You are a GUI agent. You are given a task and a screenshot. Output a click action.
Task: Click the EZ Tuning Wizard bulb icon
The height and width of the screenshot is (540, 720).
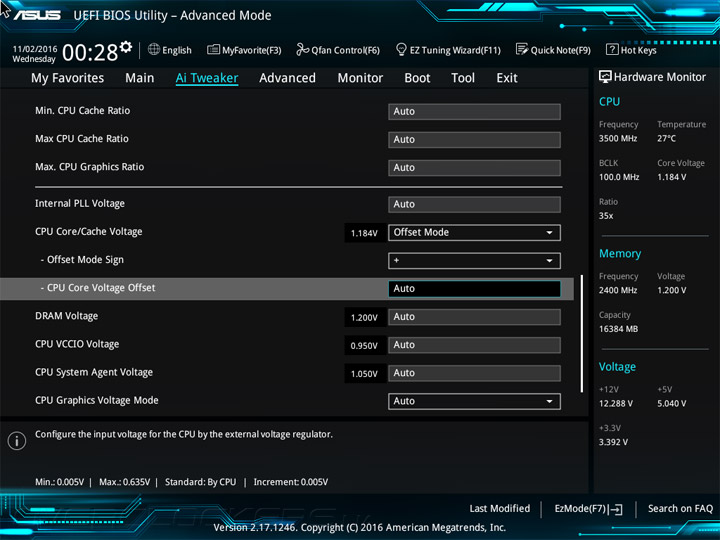pyautogui.click(x=401, y=49)
